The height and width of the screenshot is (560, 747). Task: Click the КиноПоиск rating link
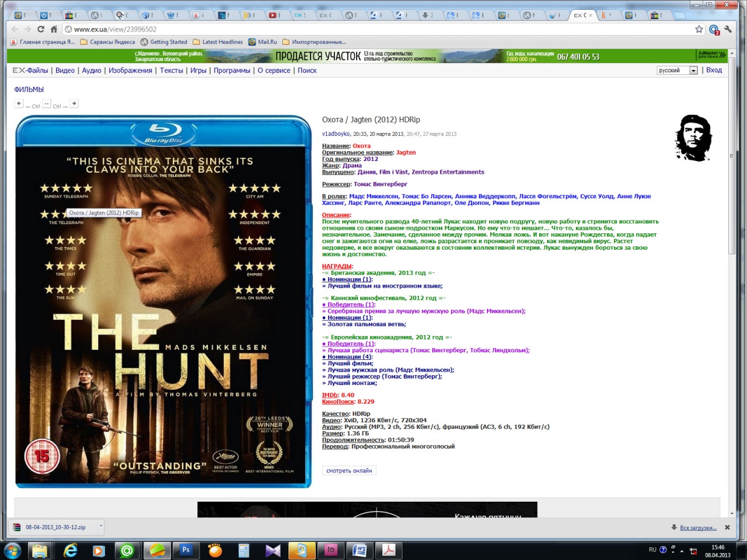pyautogui.click(x=338, y=401)
